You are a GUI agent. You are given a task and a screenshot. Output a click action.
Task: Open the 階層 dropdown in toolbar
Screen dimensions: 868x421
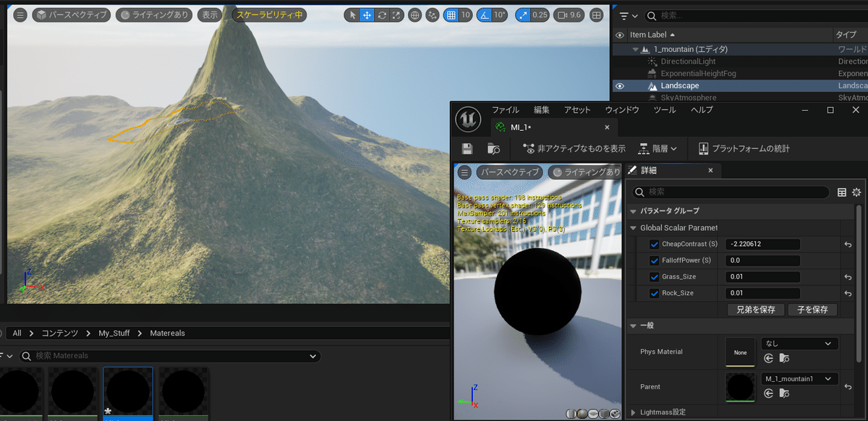coord(658,148)
